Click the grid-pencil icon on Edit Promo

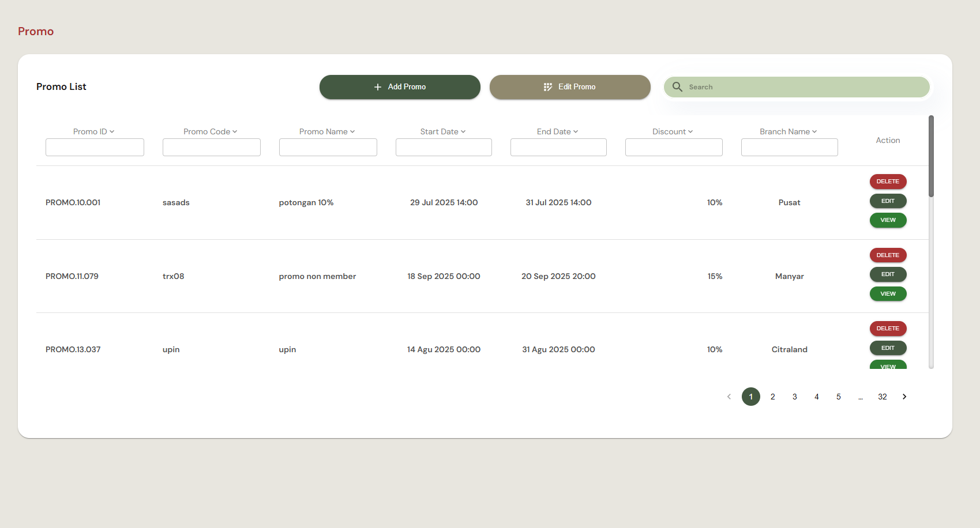548,87
